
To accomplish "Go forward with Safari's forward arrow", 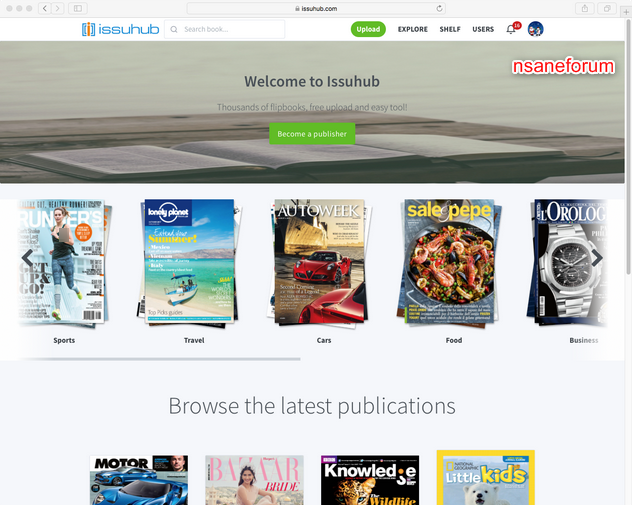I will pos(58,8).
